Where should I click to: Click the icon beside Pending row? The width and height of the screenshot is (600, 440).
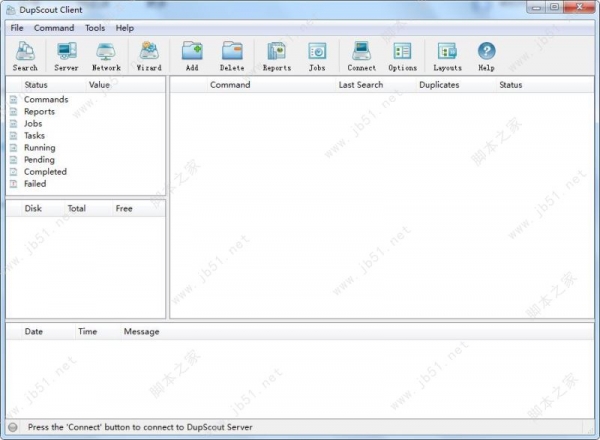(x=13, y=160)
